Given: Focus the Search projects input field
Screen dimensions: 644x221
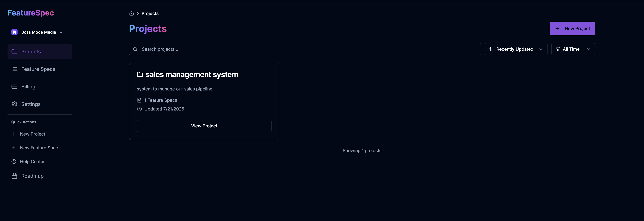Looking at the screenshot, I should (x=307, y=49).
